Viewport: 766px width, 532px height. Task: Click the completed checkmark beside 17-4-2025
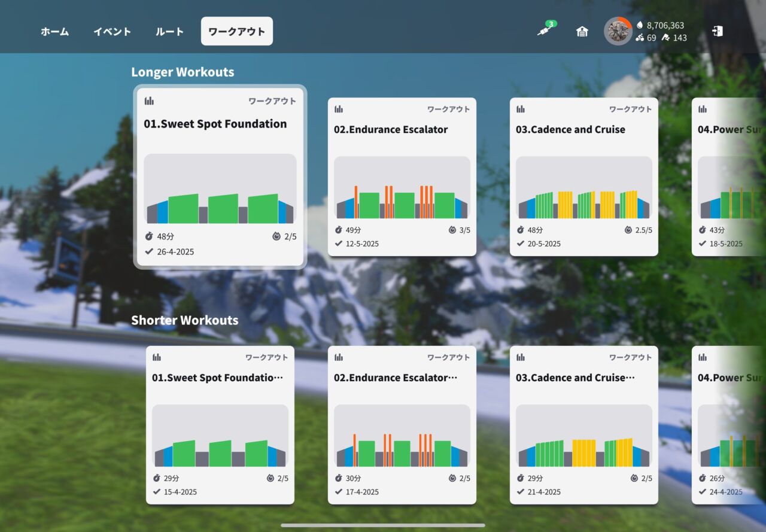[339, 492]
